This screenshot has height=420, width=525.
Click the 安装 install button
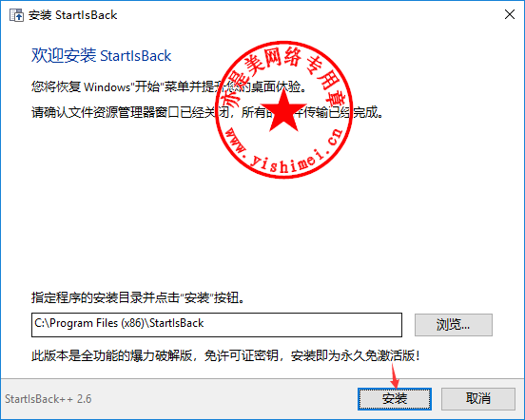click(395, 398)
